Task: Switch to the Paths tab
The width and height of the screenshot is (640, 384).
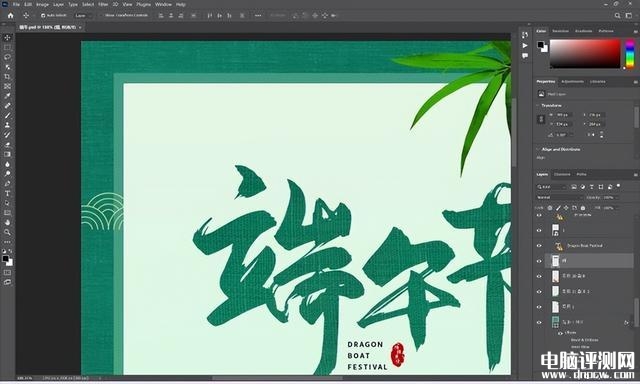Action: tap(581, 174)
